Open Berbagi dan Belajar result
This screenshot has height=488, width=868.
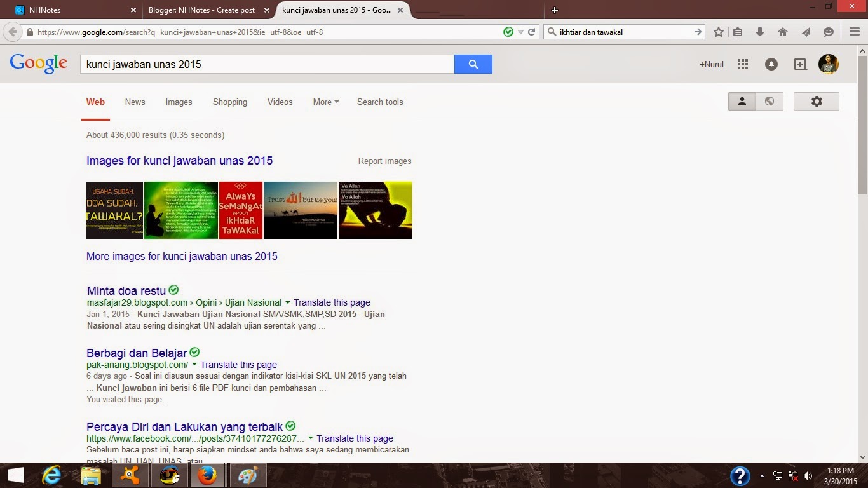pos(137,353)
